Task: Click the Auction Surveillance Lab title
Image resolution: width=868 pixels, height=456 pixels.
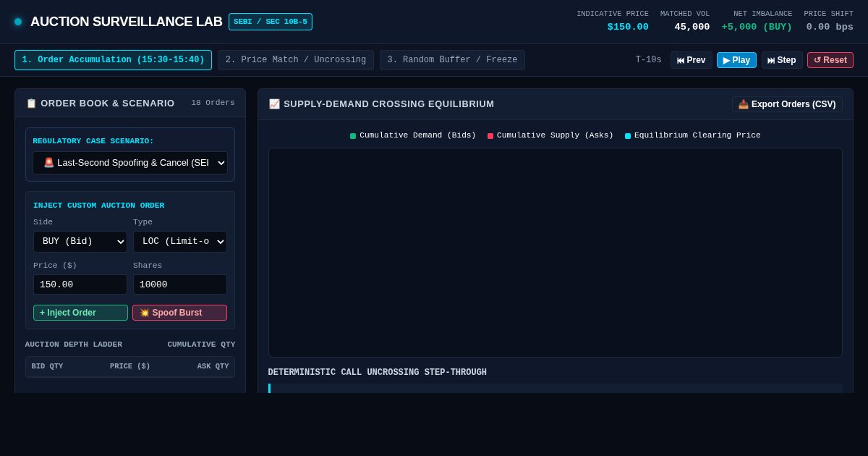Action: pyautogui.click(x=127, y=22)
